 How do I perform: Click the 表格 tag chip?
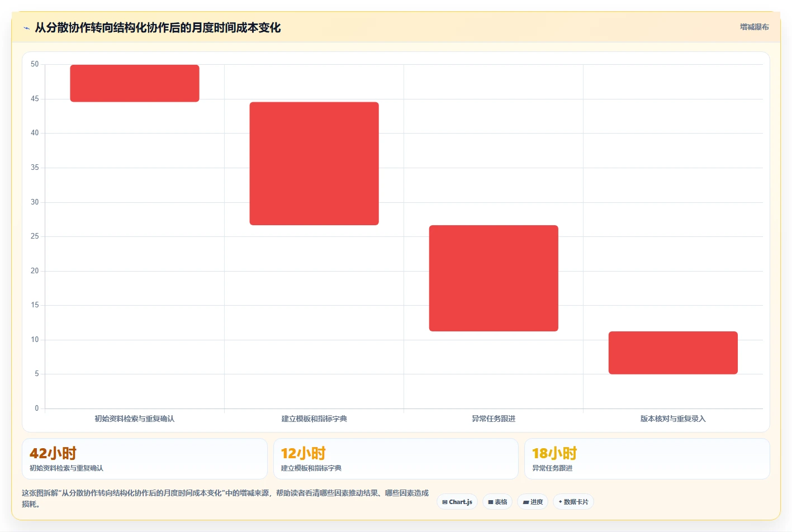point(497,502)
